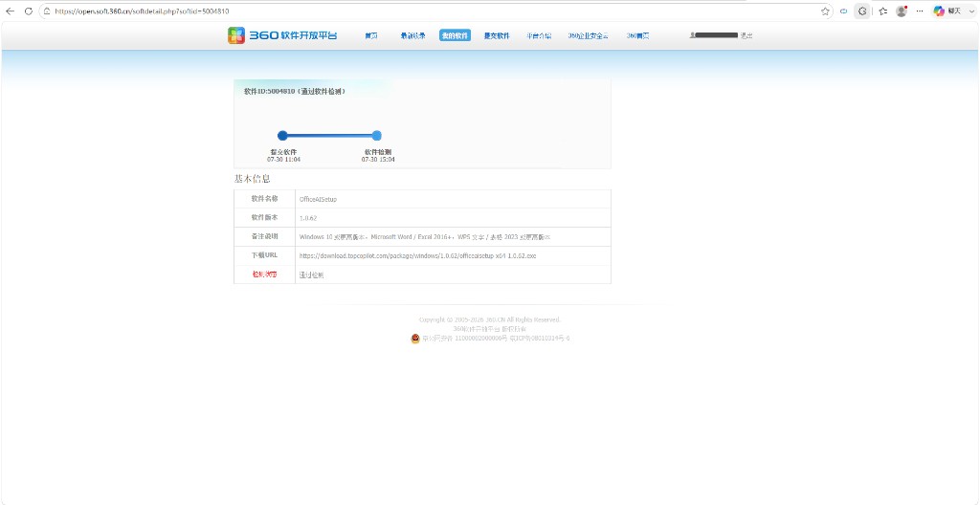Click the 软件名称 row label
This screenshot has width=980, height=505.
point(264,199)
